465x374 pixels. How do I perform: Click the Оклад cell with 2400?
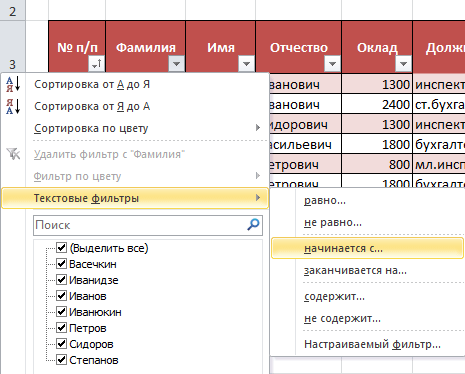click(377, 104)
